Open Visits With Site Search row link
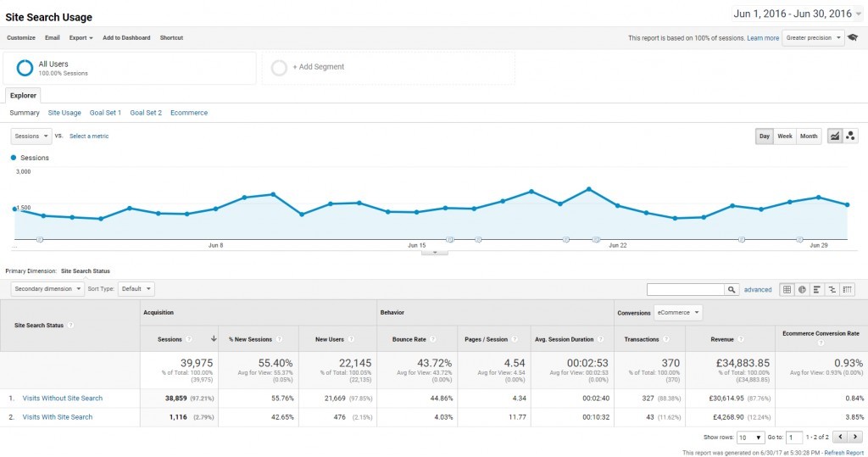 tap(58, 417)
